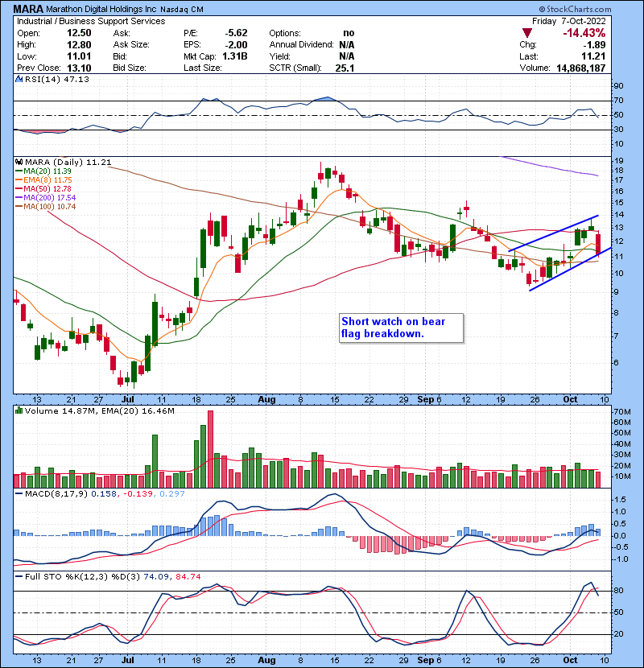
Task: Click the P/E value -5.62
Action: tap(236, 33)
